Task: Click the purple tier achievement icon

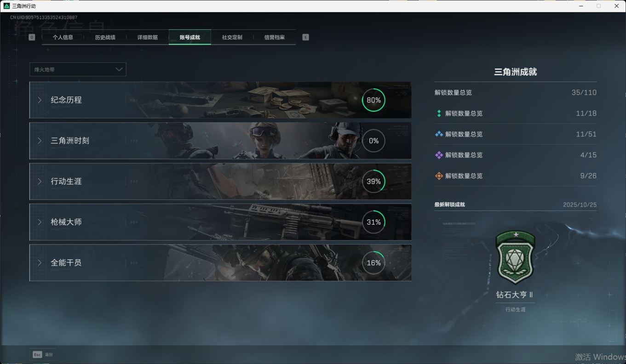Action: [x=439, y=155]
